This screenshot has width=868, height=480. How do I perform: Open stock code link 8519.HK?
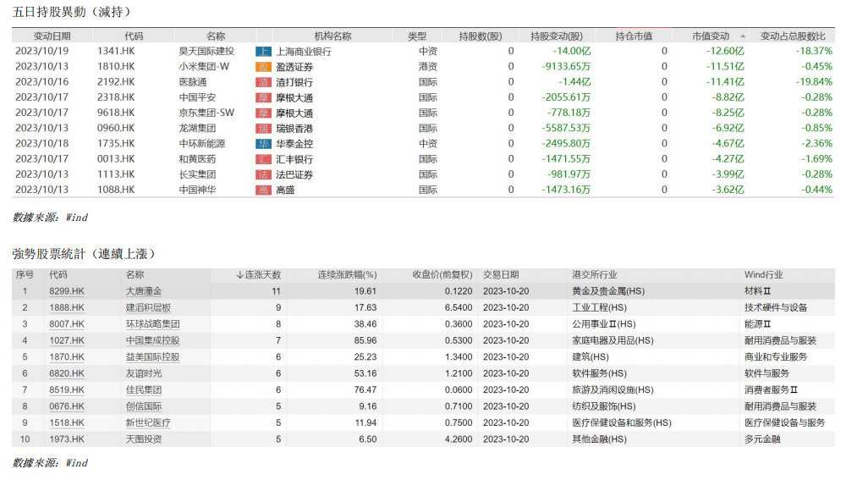coord(67,389)
